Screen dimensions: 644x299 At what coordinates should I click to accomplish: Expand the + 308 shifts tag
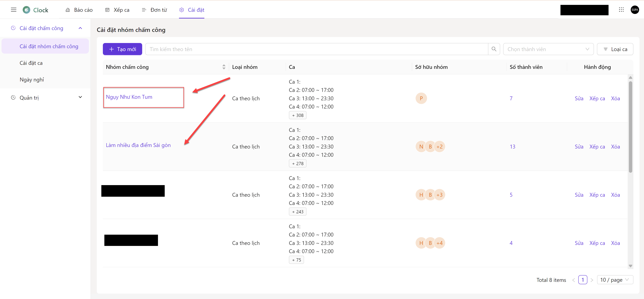pos(297,115)
